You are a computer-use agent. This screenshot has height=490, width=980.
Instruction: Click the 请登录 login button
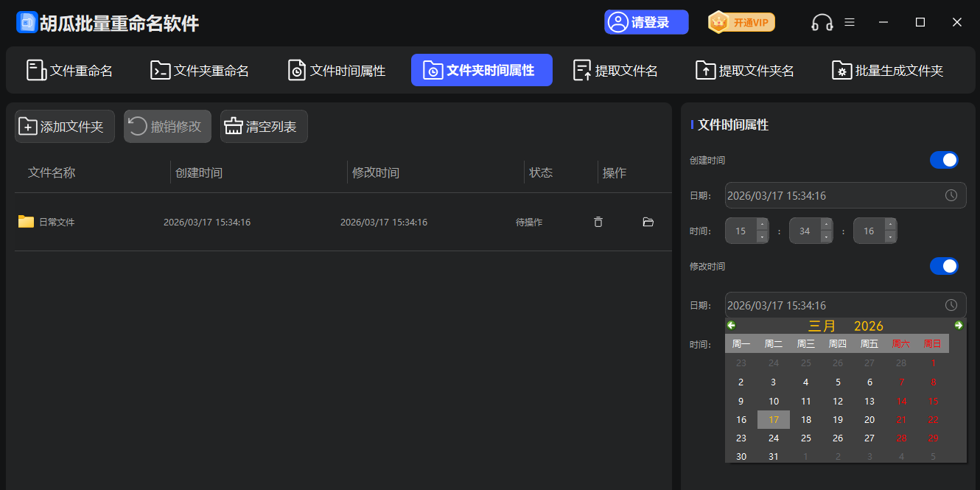click(646, 22)
